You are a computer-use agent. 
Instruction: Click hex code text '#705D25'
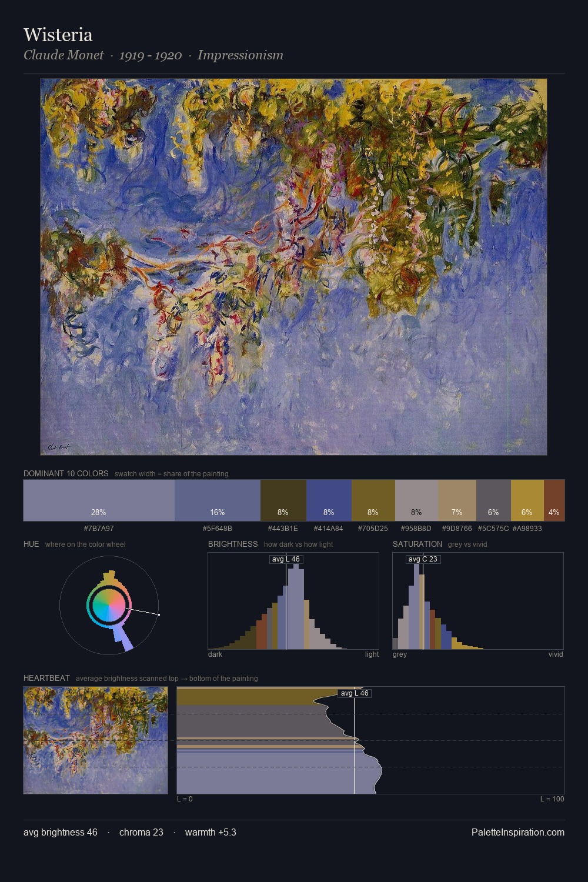[x=373, y=528]
